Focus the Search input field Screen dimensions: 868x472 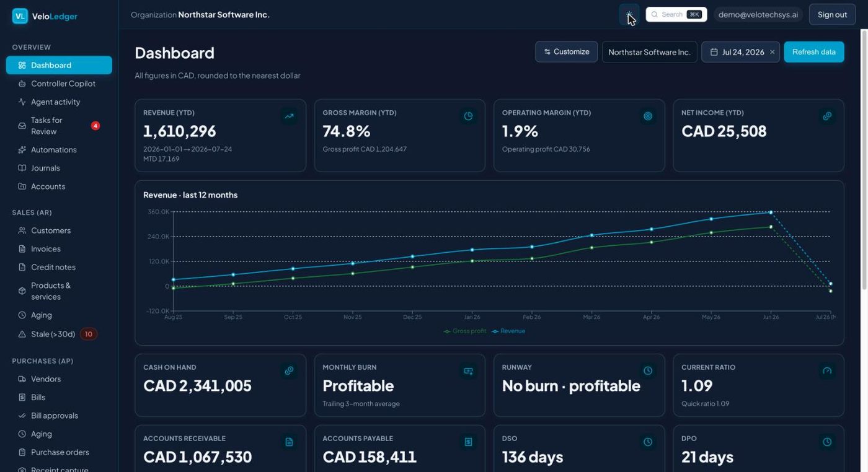[676, 14]
